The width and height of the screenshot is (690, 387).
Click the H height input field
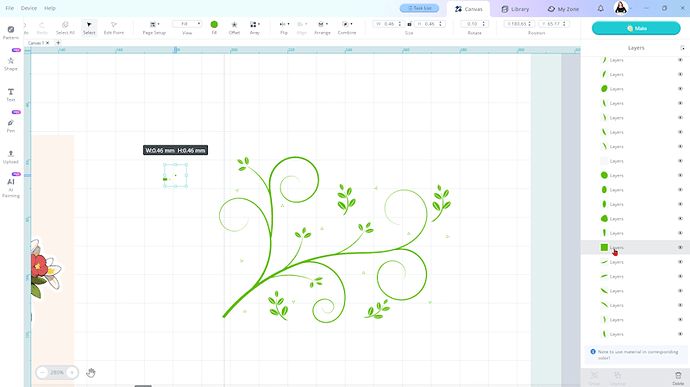tap(429, 24)
